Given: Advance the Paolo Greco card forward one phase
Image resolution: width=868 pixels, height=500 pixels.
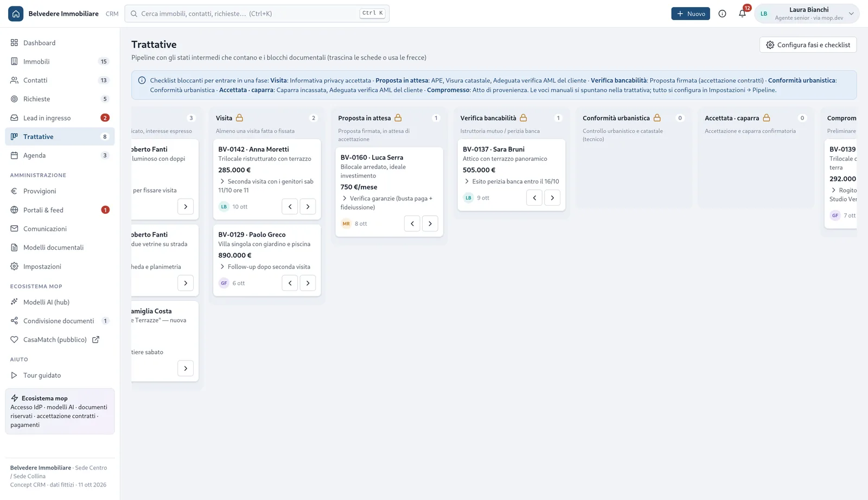Looking at the screenshot, I should coord(308,283).
